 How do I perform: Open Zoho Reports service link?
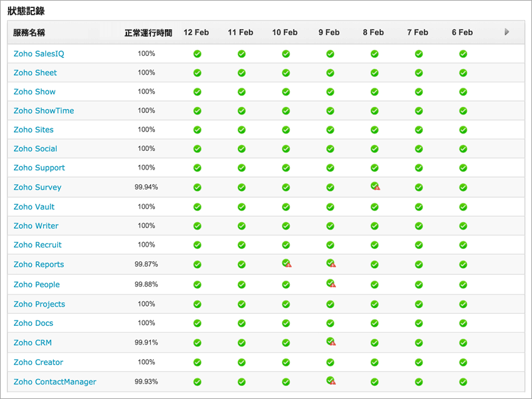pyautogui.click(x=39, y=264)
